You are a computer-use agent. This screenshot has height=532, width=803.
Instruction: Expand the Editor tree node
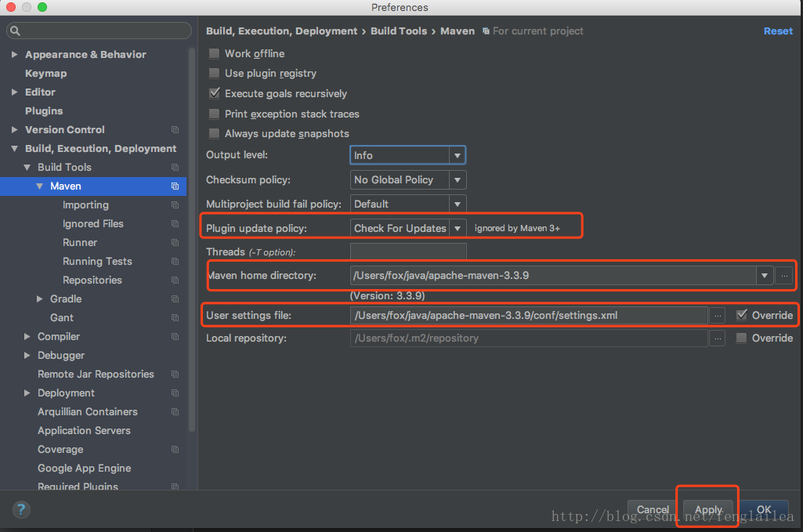(14, 92)
